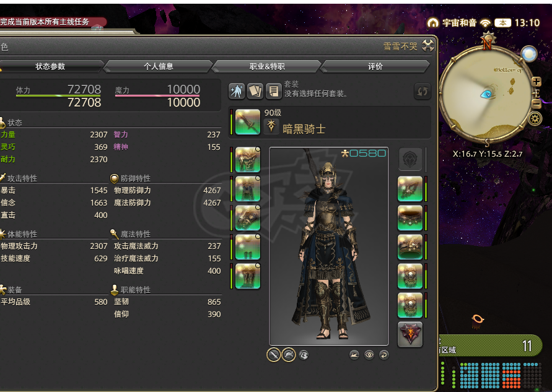Toggle weapon drawn display under character preview

pos(274,355)
